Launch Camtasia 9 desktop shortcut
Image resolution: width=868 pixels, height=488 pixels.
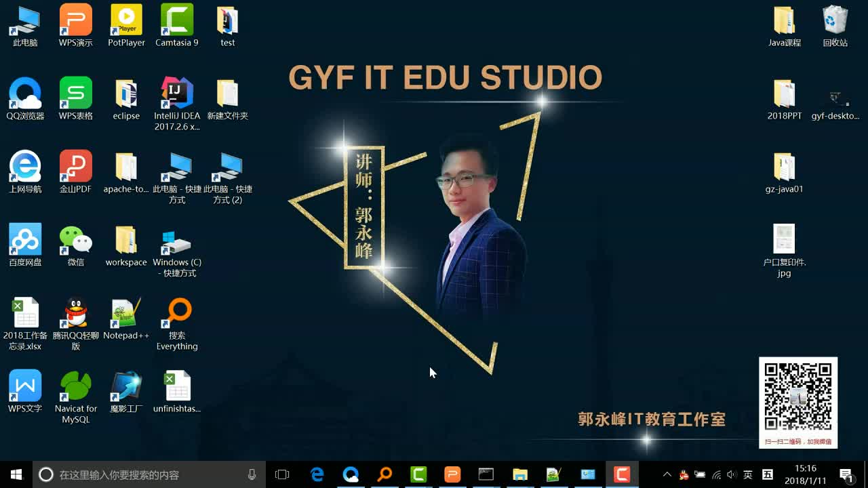pyautogui.click(x=177, y=26)
